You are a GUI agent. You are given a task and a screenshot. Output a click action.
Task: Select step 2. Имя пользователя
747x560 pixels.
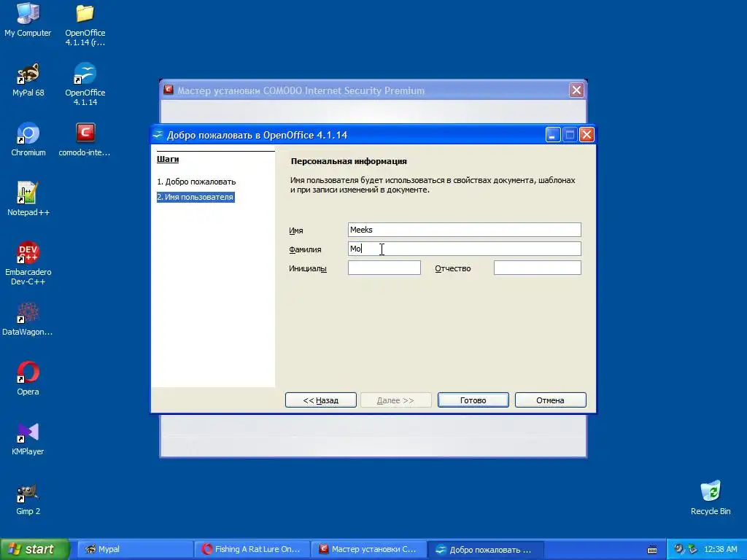[196, 197]
